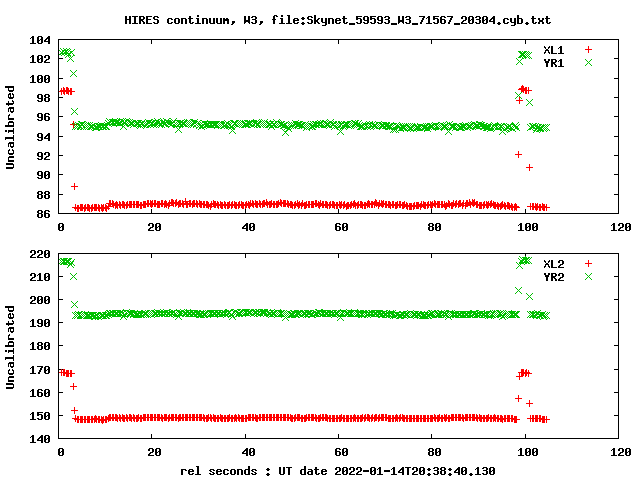Click x-axis tick 60 under XL1/YR1 plot
This screenshot has height=480, width=640.
[341, 227]
